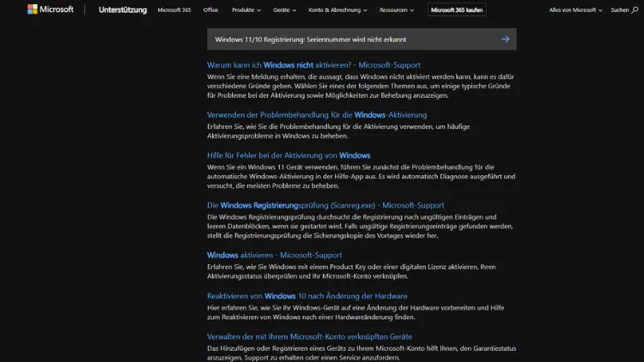Click the search magnifier icon

[x=635, y=9]
